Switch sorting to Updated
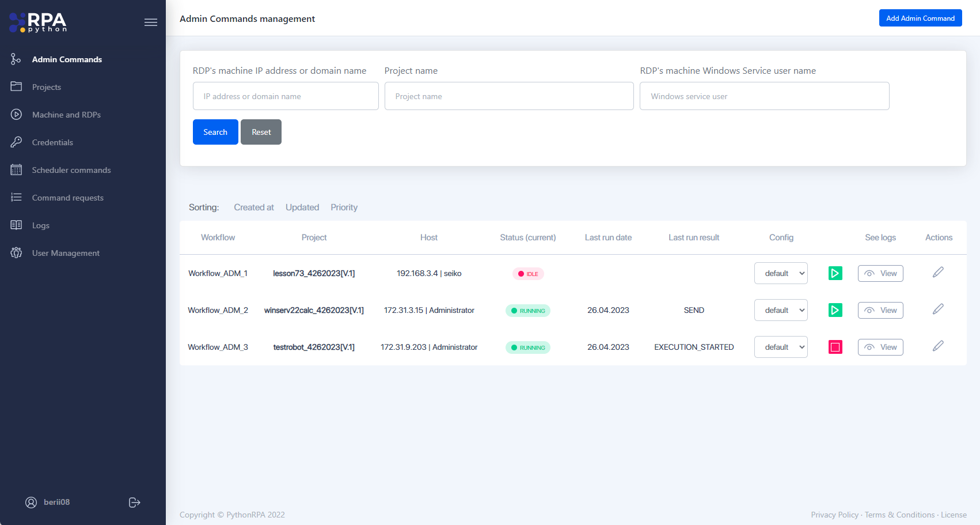980x525 pixels. 302,207
